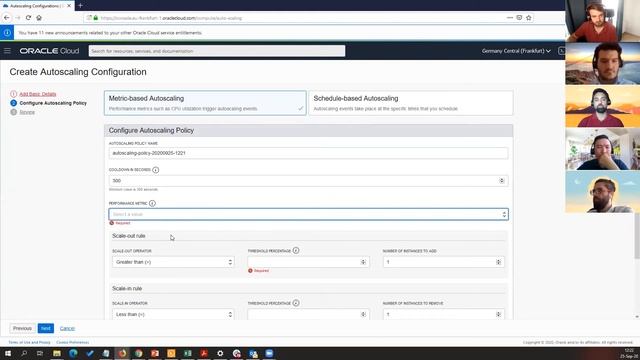Open Zoom from the taskbar
Viewport: 640px width, 360px height.
269,353
